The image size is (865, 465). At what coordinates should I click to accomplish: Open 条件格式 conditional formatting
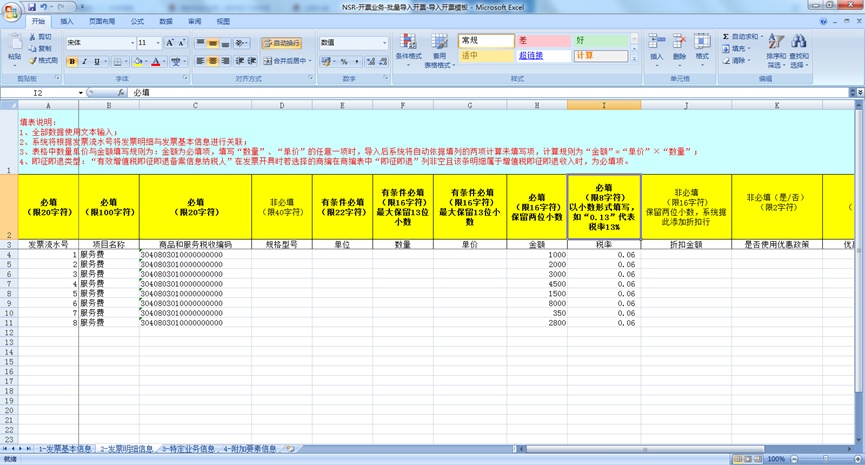(x=408, y=50)
